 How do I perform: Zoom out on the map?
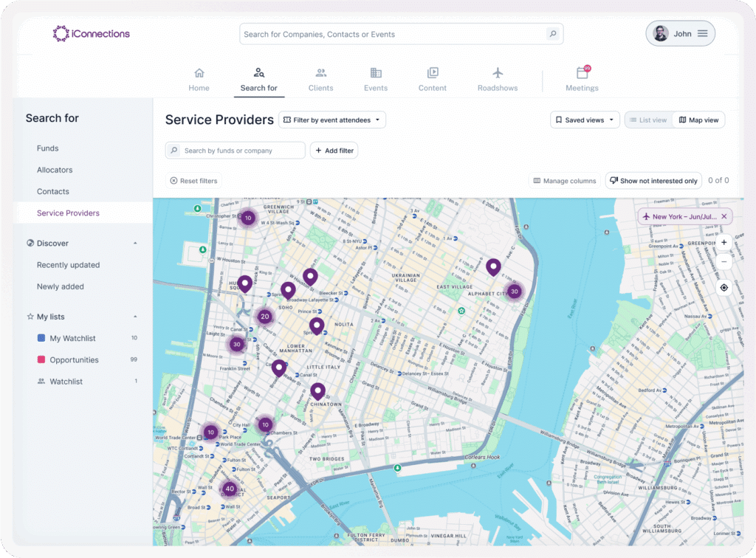(724, 262)
